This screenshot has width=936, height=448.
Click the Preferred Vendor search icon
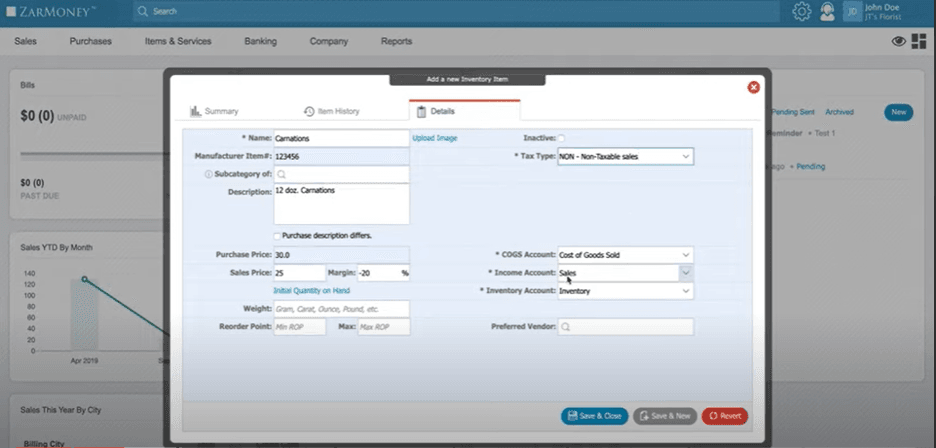click(566, 327)
